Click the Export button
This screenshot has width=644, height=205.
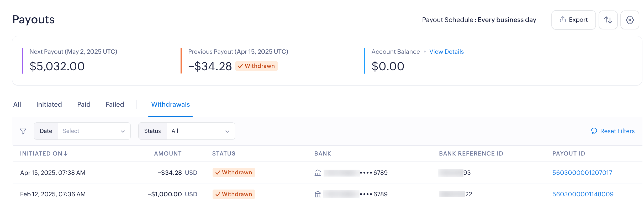coord(573,20)
